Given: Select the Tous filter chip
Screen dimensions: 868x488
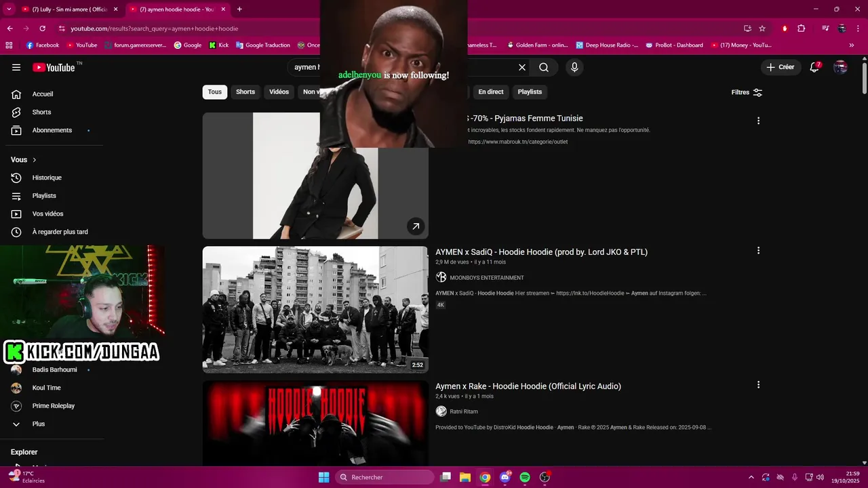Looking at the screenshot, I should pos(215,92).
